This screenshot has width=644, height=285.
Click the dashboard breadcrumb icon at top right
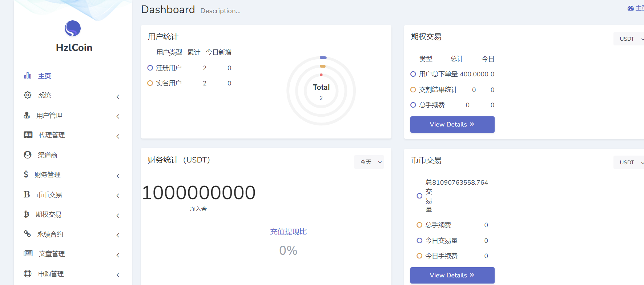631,8
